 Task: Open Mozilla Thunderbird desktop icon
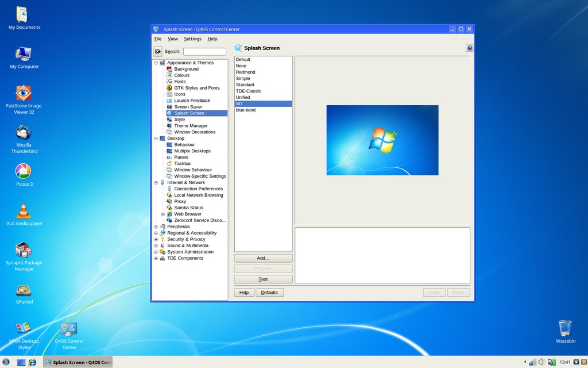(24, 132)
